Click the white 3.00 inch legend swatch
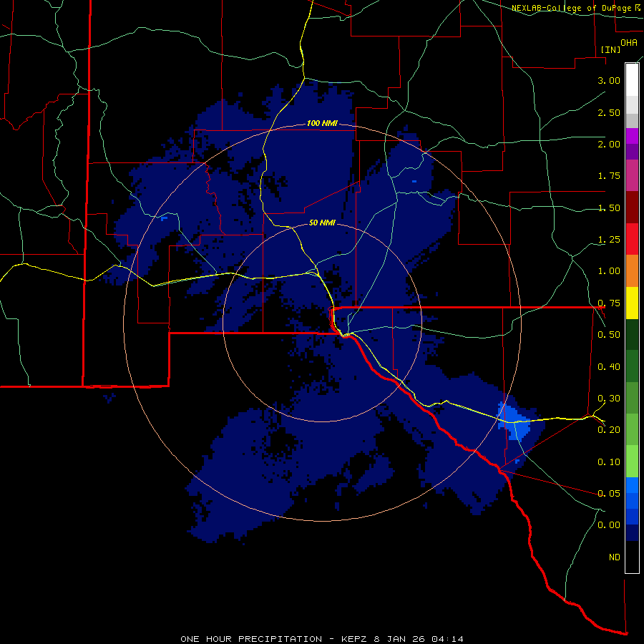Viewport: 644px width, 644px height. click(632, 79)
